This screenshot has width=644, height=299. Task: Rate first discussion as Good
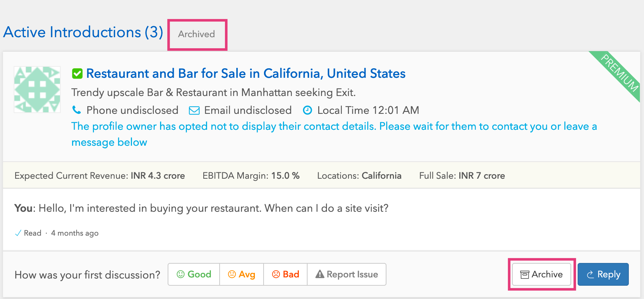coord(194,274)
